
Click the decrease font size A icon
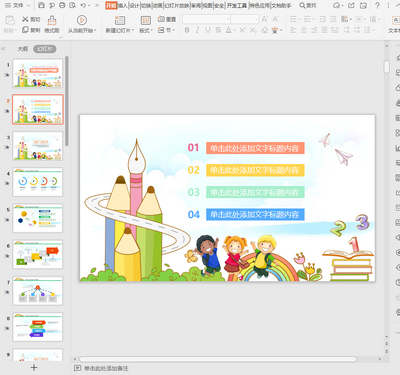pyautogui.click(x=276, y=19)
